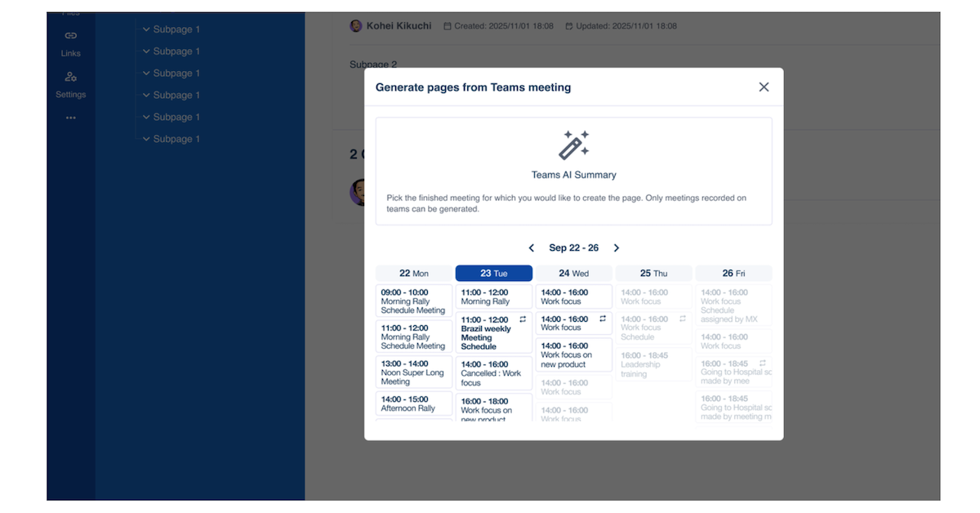Image resolution: width=980 pixels, height=513 pixels.
Task: Select the 25 Thu day header
Action: pos(653,274)
